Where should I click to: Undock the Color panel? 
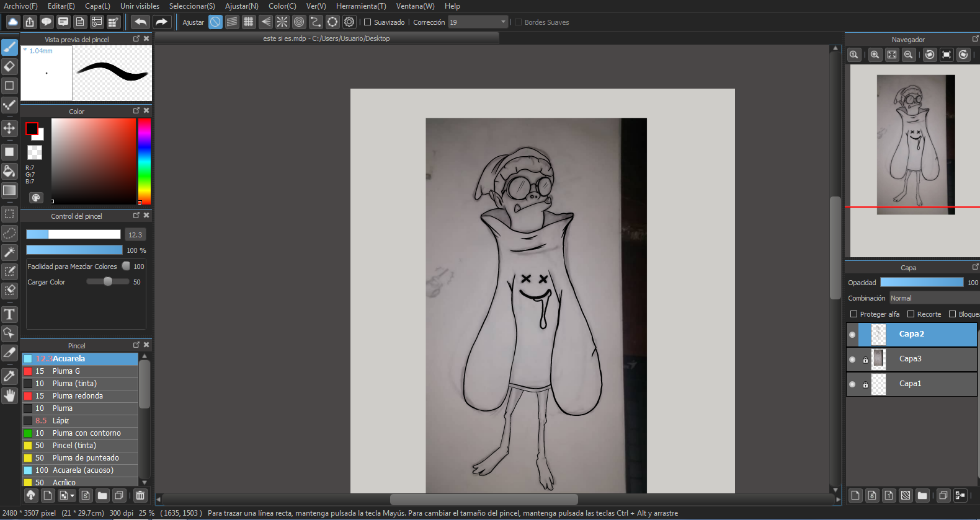tap(136, 110)
